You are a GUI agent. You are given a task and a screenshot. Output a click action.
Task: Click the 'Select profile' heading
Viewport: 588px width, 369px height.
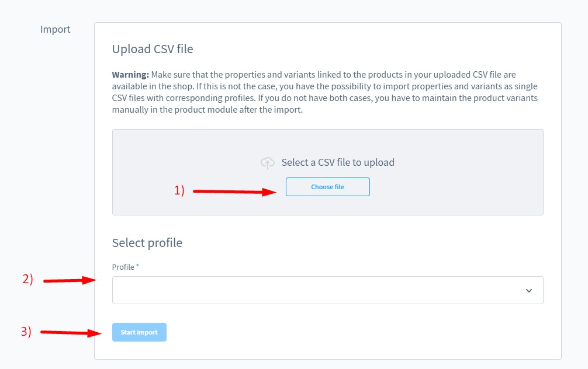pos(147,243)
